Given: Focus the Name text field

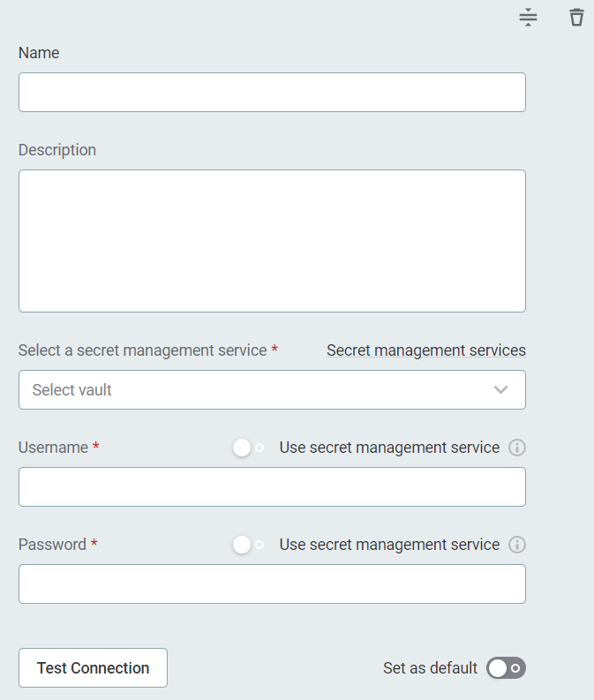Looking at the screenshot, I should coord(272,93).
